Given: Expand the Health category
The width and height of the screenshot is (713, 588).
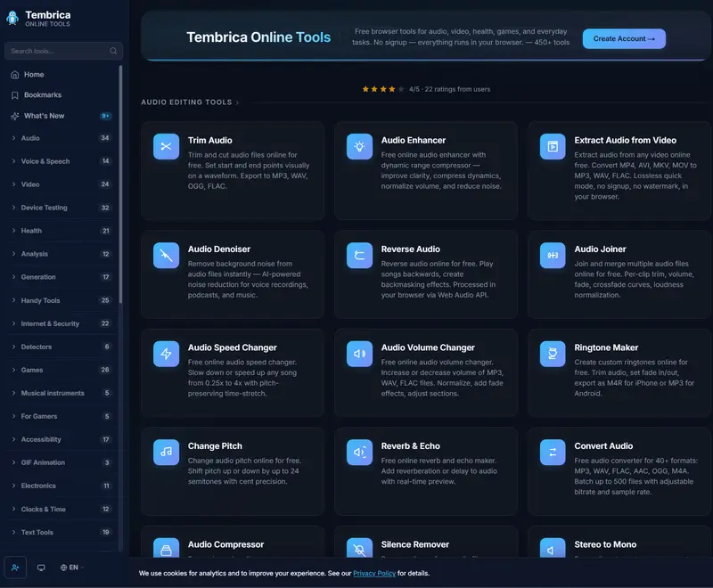Looking at the screenshot, I should [x=61, y=231].
